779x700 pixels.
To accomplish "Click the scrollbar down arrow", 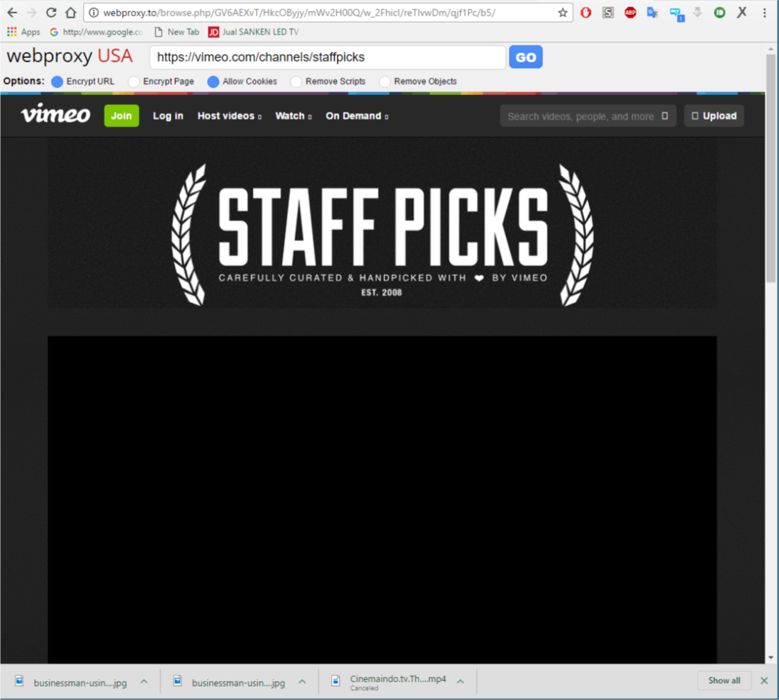I will click(x=770, y=657).
